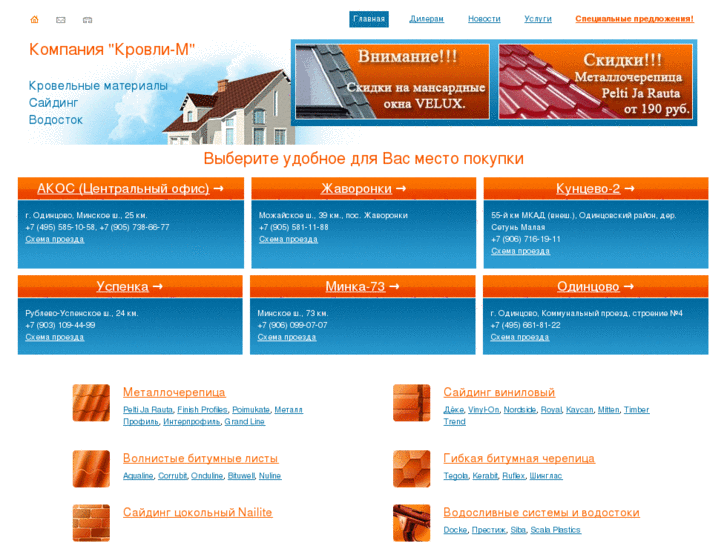The image size is (727, 545).
Task: Open Схема проезда for Жаворонки
Action: (288, 239)
